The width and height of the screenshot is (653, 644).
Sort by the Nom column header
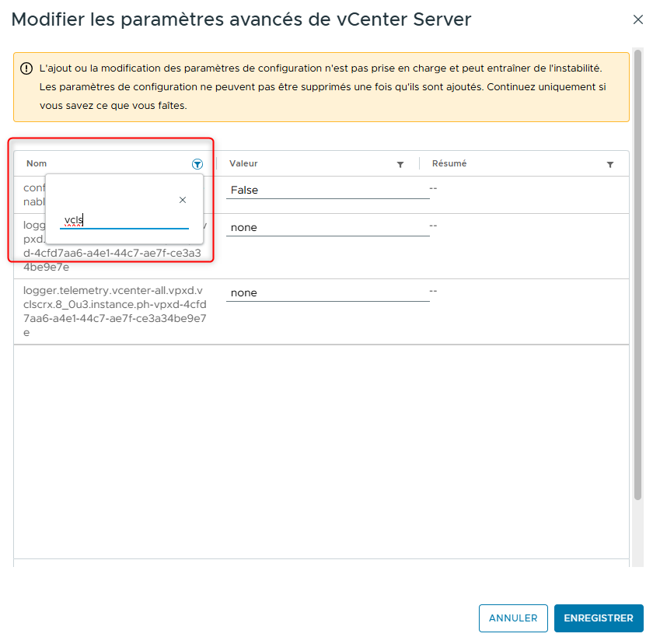pyautogui.click(x=37, y=164)
